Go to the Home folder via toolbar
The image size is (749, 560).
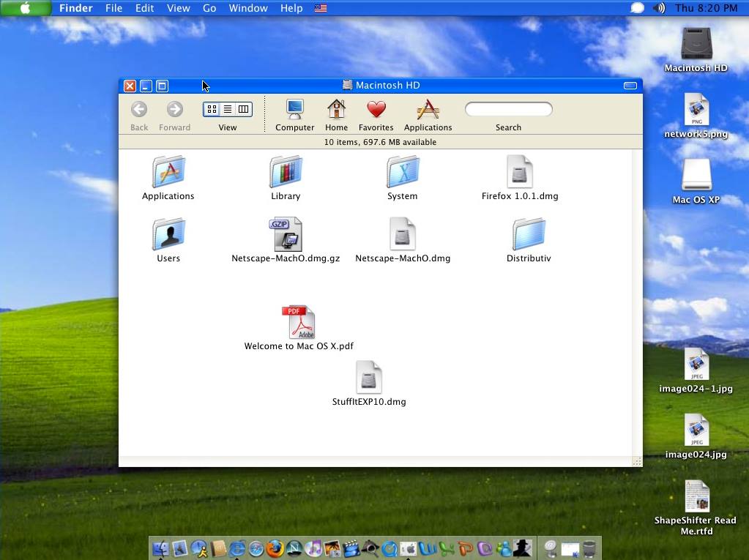[x=336, y=115]
